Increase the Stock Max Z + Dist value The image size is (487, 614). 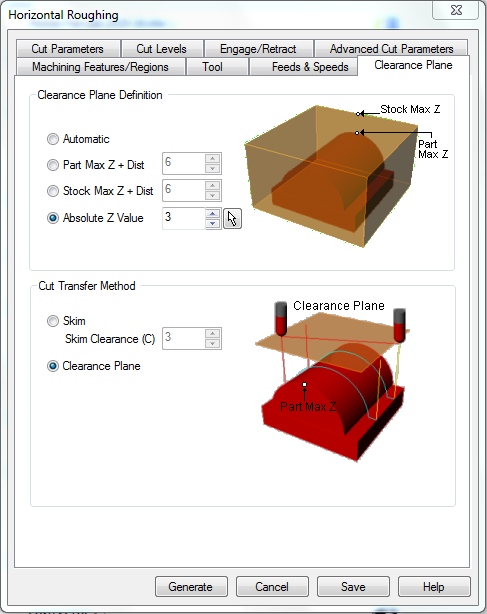213,186
